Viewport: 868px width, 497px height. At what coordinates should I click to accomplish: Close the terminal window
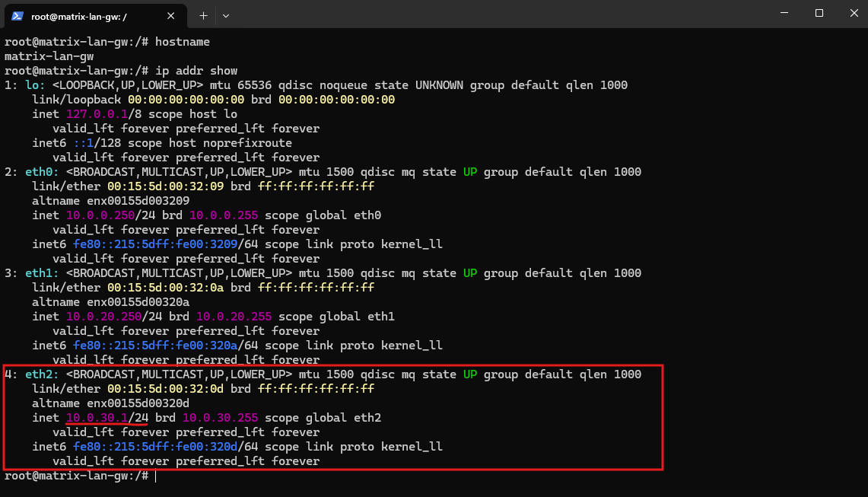click(854, 13)
